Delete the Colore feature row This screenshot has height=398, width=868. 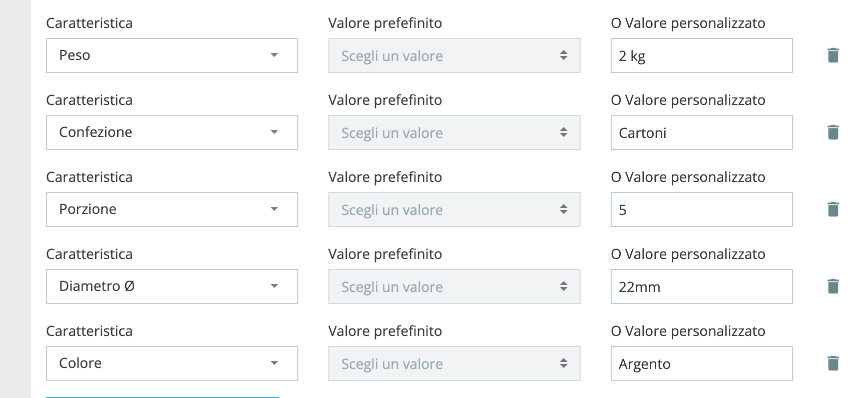pos(833,363)
